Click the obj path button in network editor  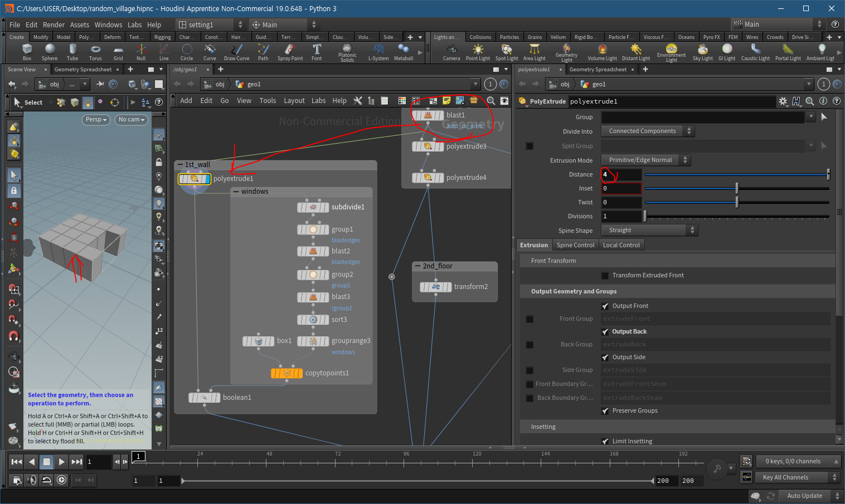[x=215, y=84]
